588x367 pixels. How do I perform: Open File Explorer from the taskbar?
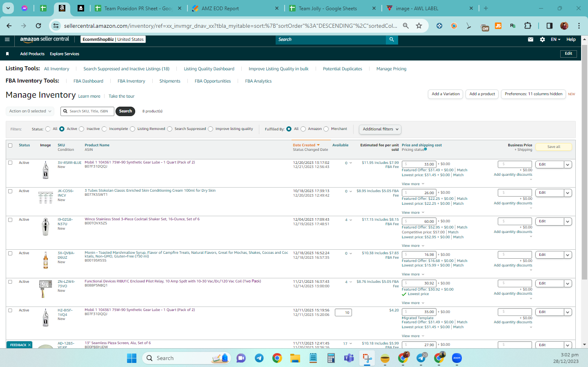tap(295, 358)
